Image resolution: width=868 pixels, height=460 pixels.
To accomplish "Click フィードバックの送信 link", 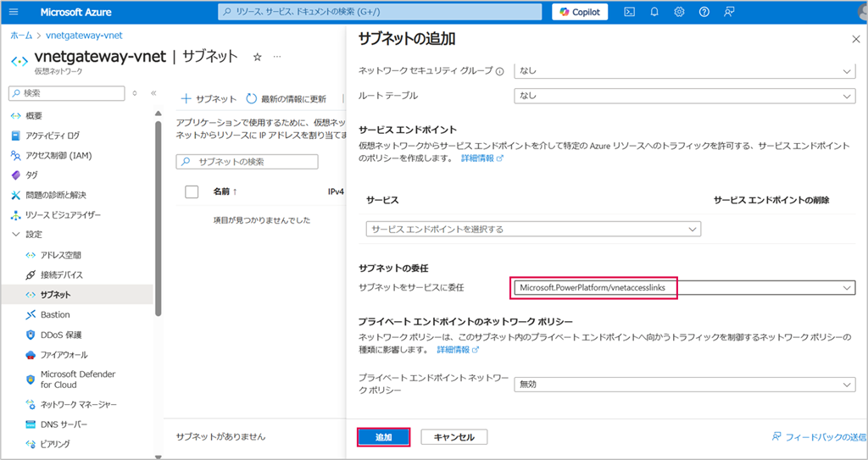I will 820,437.
